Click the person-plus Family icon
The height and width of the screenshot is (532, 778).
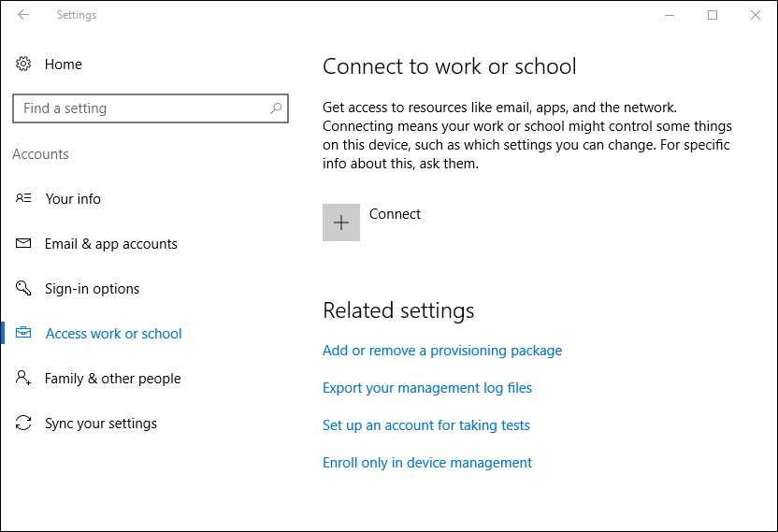23,378
